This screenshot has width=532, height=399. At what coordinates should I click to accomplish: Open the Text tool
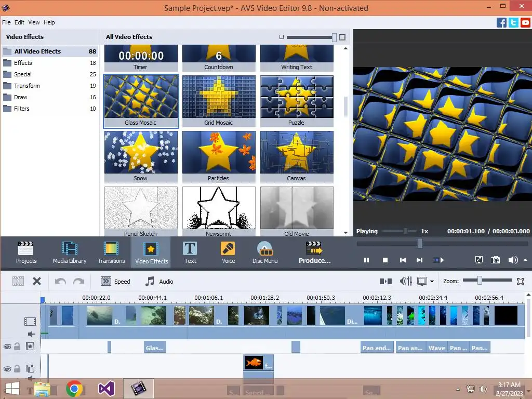click(190, 252)
